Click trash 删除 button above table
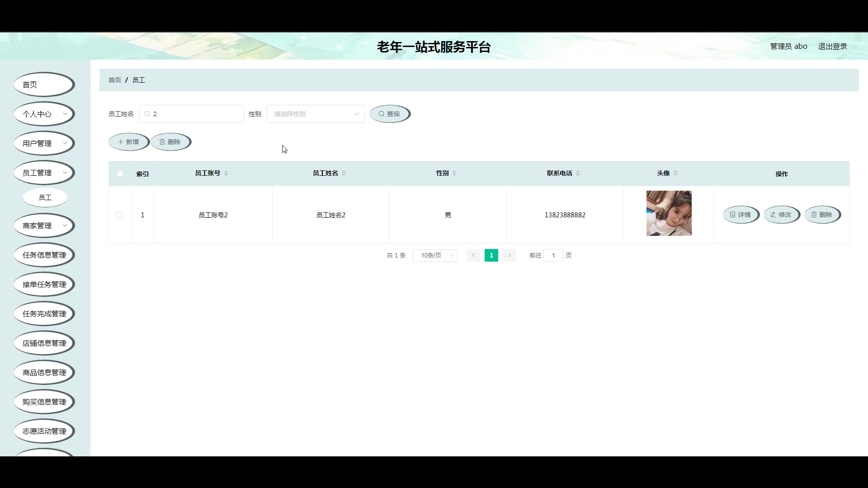 click(170, 142)
